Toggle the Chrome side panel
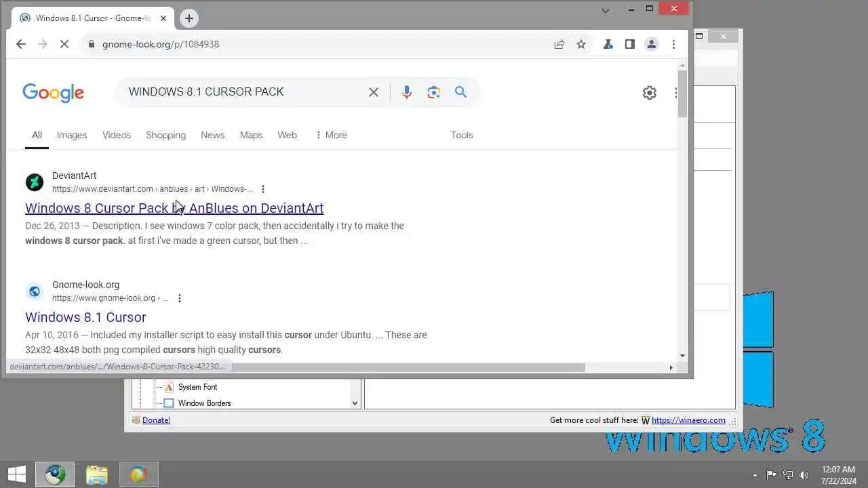 coord(630,44)
